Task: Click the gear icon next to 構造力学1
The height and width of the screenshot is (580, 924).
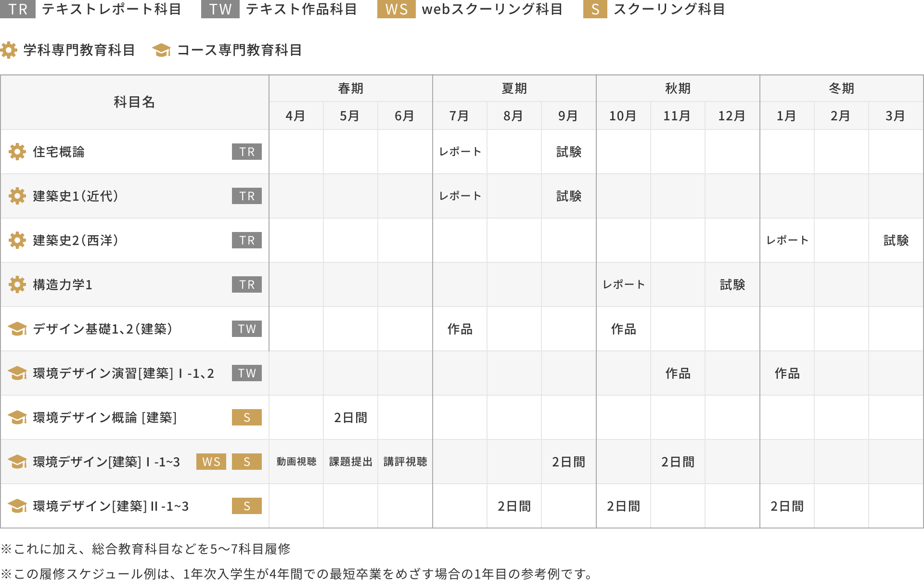Action: (17, 284)
